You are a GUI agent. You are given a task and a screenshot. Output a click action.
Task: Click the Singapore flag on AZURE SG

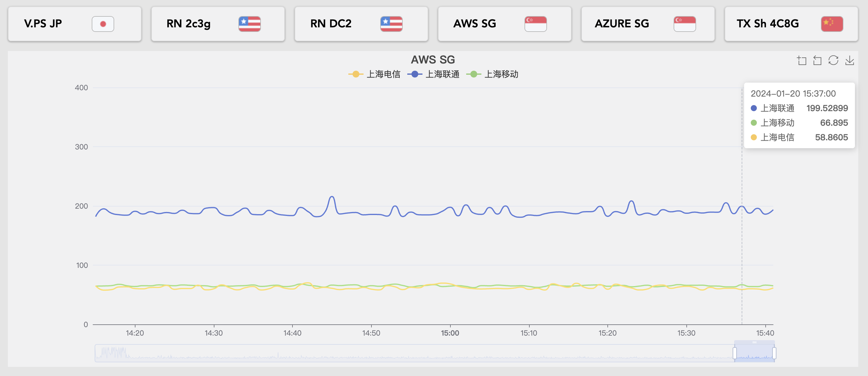pyautogui.click(x=684, y=24)
